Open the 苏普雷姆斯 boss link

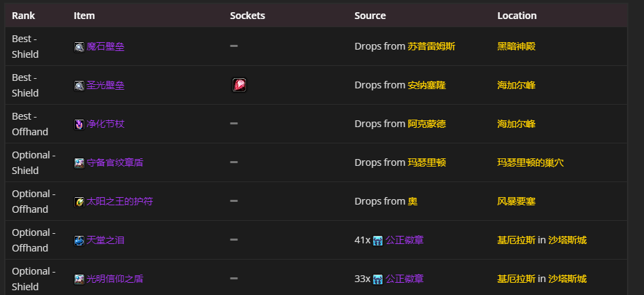(431, 47)
